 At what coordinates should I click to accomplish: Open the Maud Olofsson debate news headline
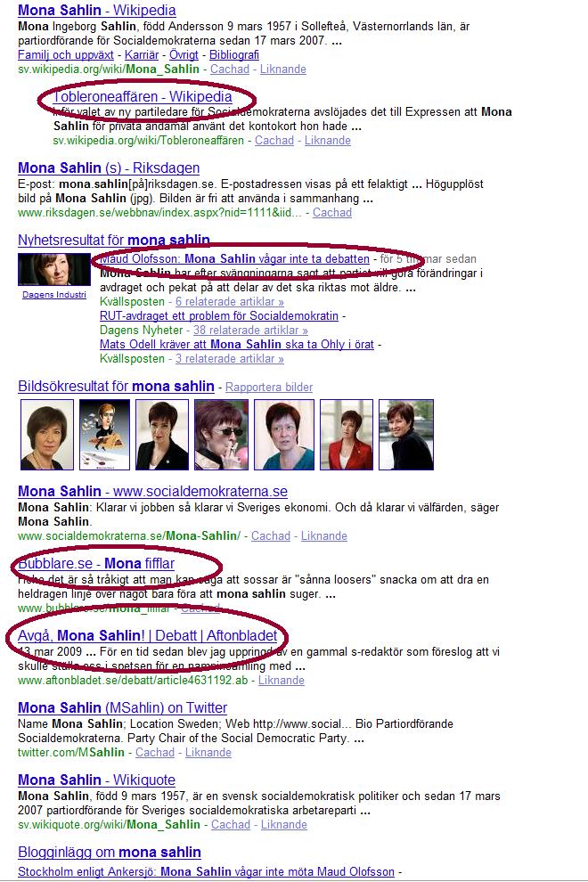234,258
